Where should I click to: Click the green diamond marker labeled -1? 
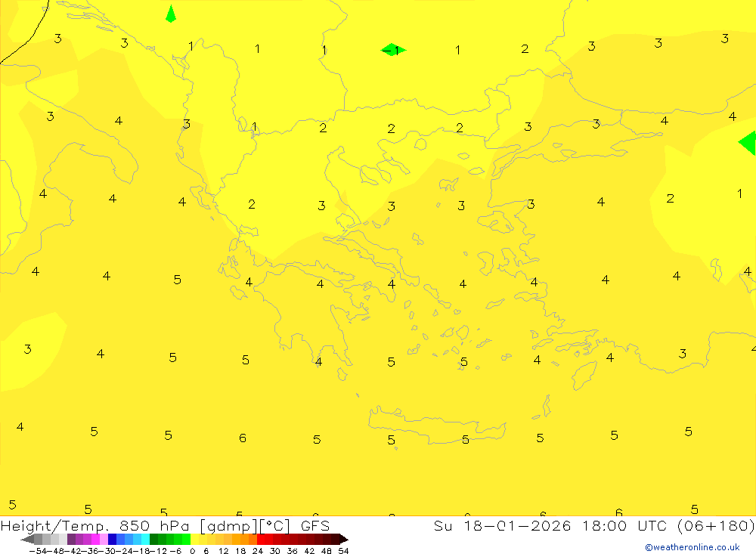393,50
